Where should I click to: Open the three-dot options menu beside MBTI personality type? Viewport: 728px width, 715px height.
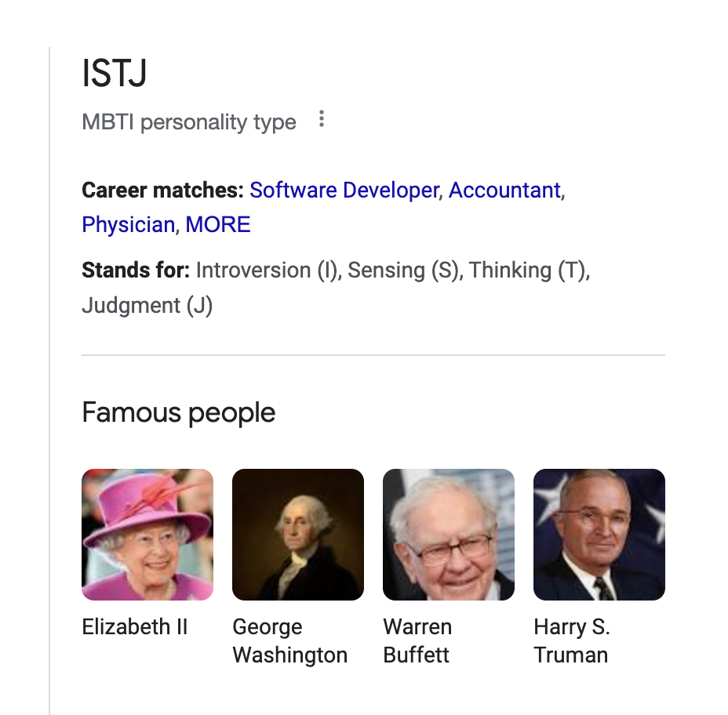click(x=322, y=119)
